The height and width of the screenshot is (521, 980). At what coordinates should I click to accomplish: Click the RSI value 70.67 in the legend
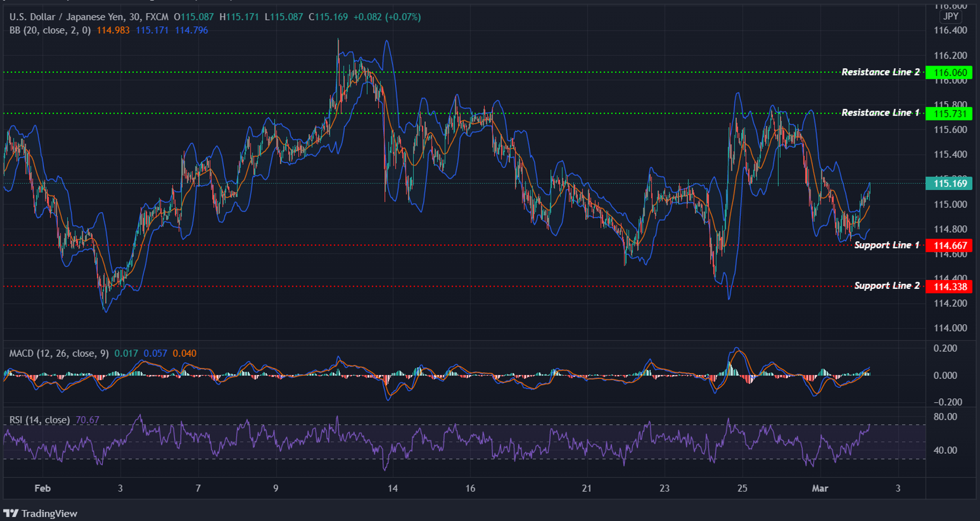tap(86, 420)
